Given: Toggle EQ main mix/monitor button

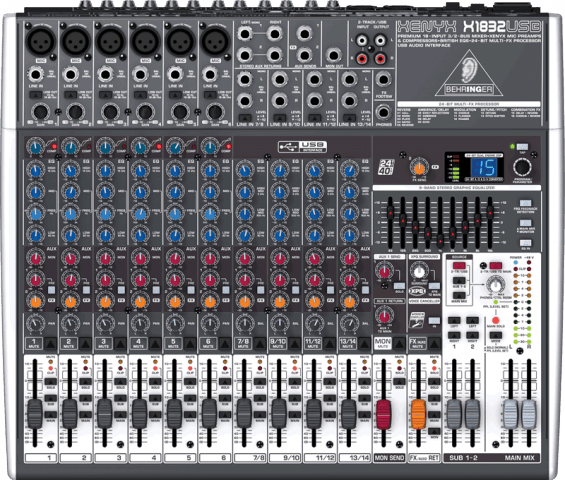Looking at the screenshot, I should pyautogui.click(x=525, y=223).
